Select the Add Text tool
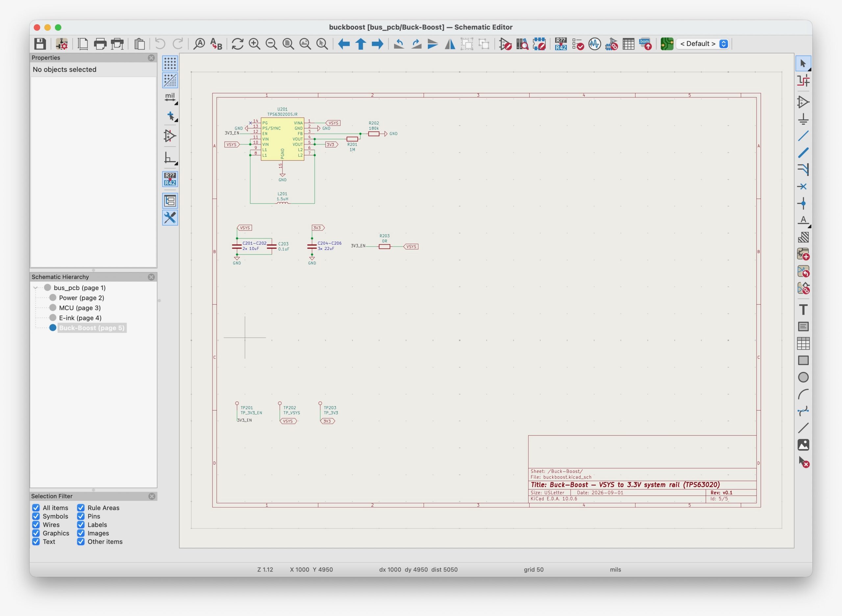The image size is (842, 616). tap(803, 309)
